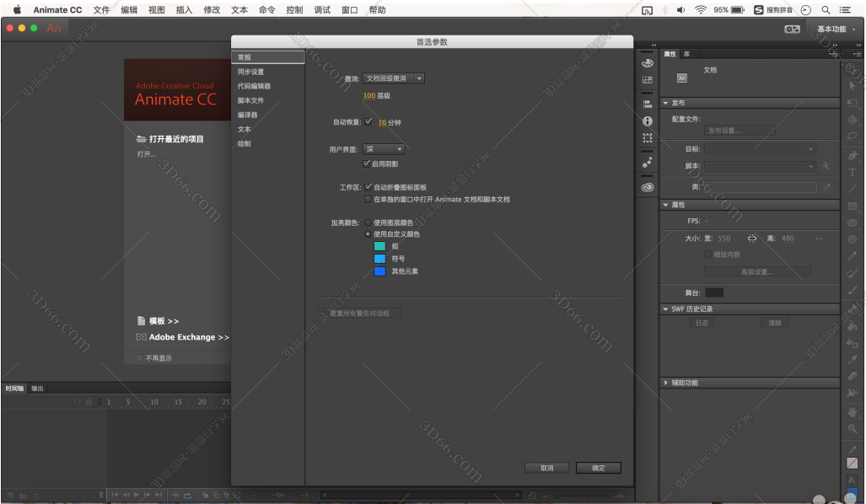866x504 pixels.
Task: Click the 取消 button
Action: pyautogui.click(x=546, y=468)
